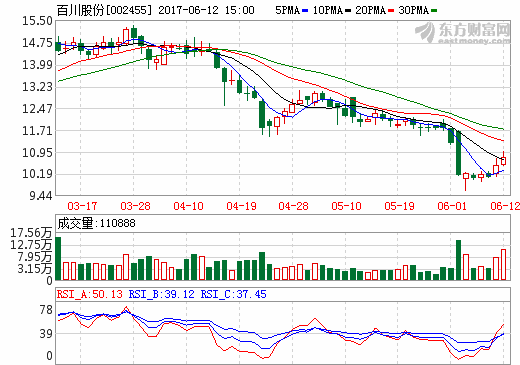Select the 05-10 date label
520x365 pixels.
(x=346, y=206)
